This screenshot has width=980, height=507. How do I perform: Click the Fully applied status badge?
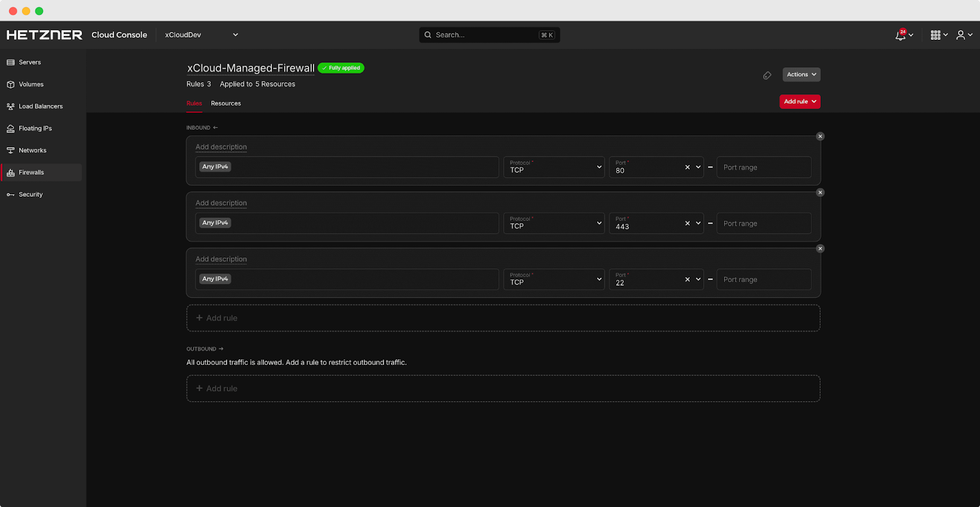[341, 68]
